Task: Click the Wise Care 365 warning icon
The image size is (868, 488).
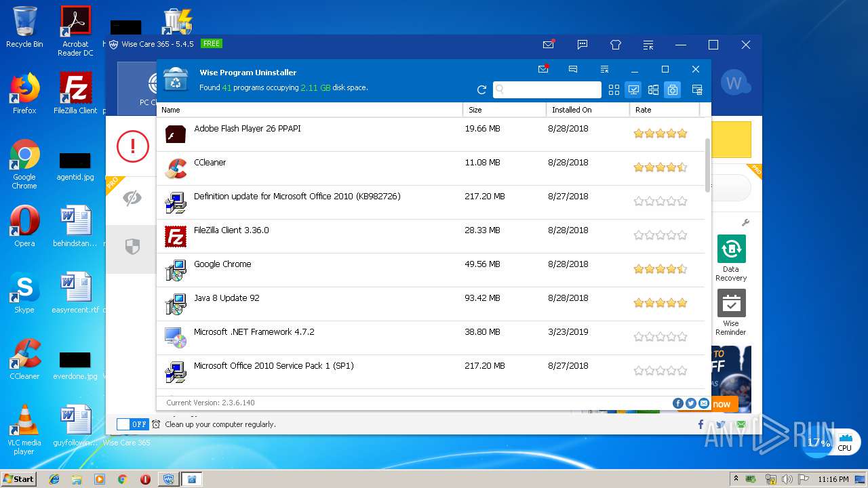Action: click(x=132, y=146)
